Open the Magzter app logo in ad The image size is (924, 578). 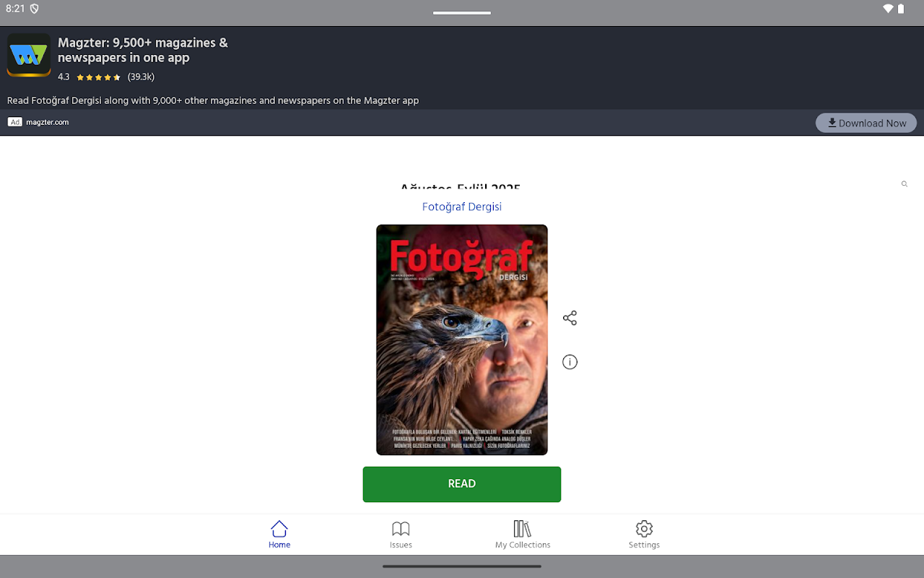[x=29, y=55]
